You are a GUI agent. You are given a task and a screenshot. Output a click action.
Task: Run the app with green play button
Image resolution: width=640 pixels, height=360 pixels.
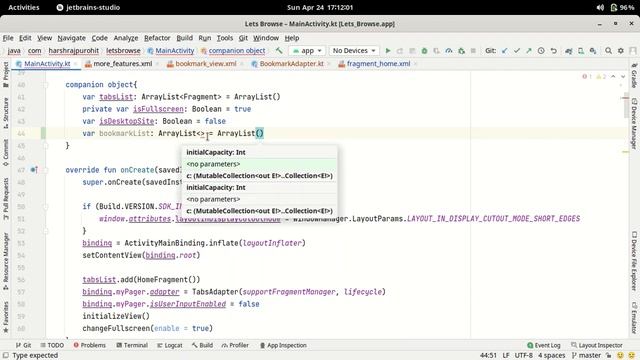(388, 51)
